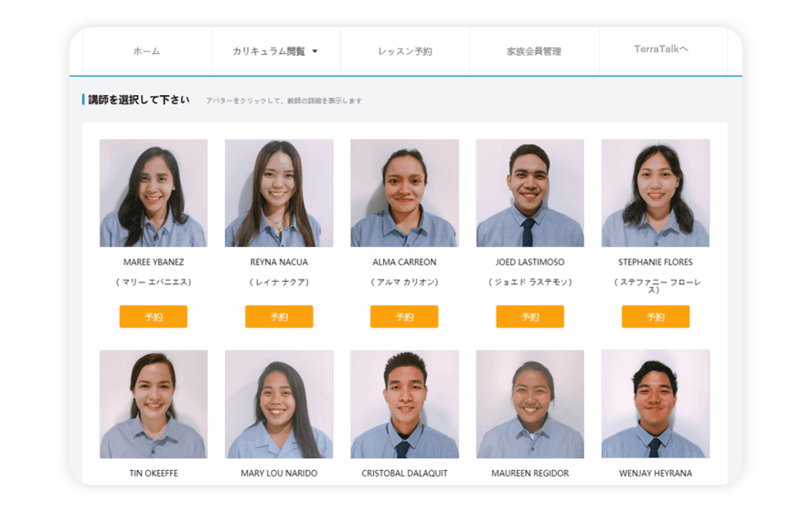Click Cristobal Dalaquit's profile photo
The image size is (812, 512).
coord(404,404)
